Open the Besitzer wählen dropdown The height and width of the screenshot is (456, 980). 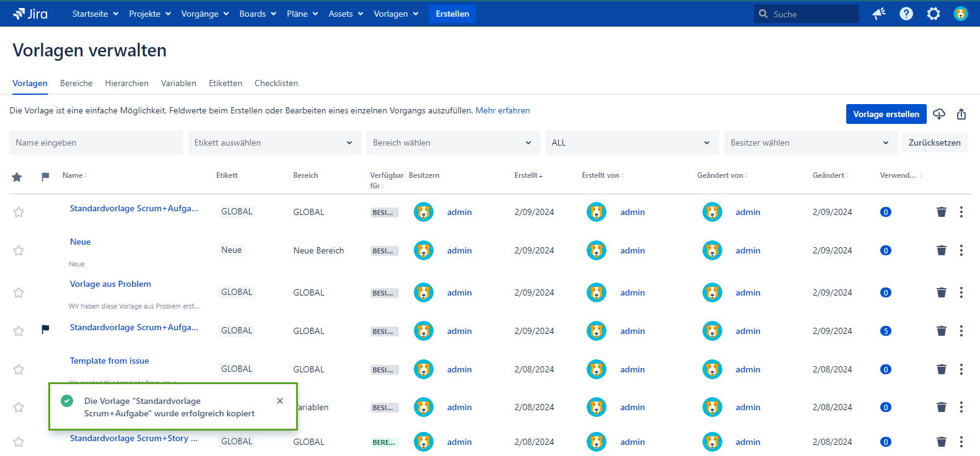pyautogui.click(x=810, y=142)
